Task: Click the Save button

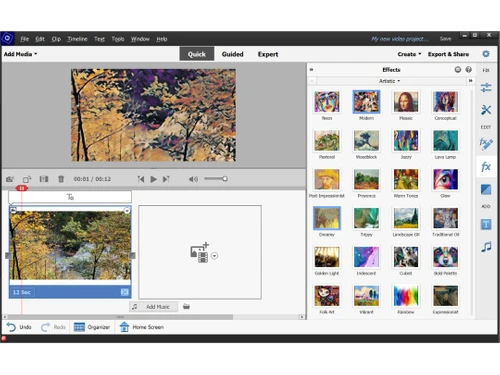Action: (445, 39)
